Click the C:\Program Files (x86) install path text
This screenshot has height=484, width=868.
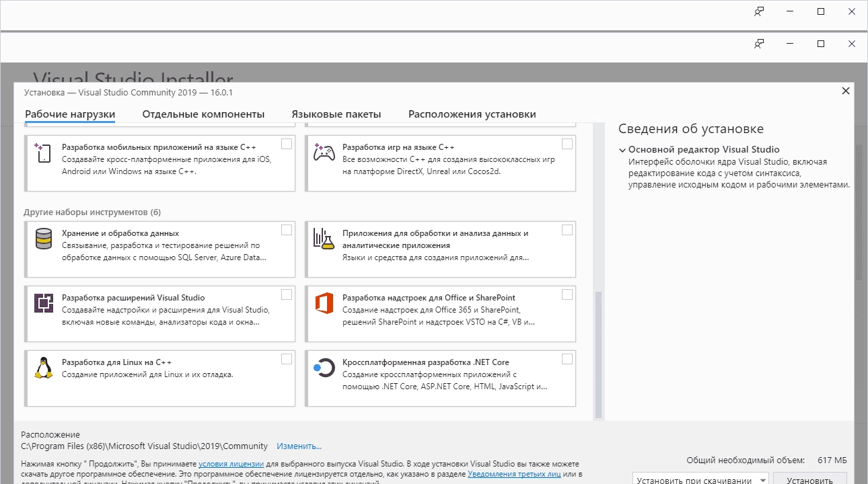click(144, 446)
